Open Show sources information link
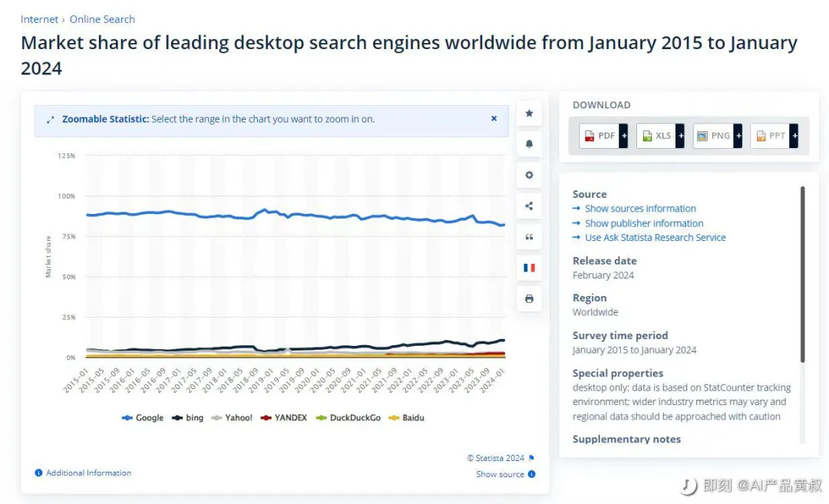Viewport: 829px width, 504px height. pyautogui.click(x=640, y=209)
